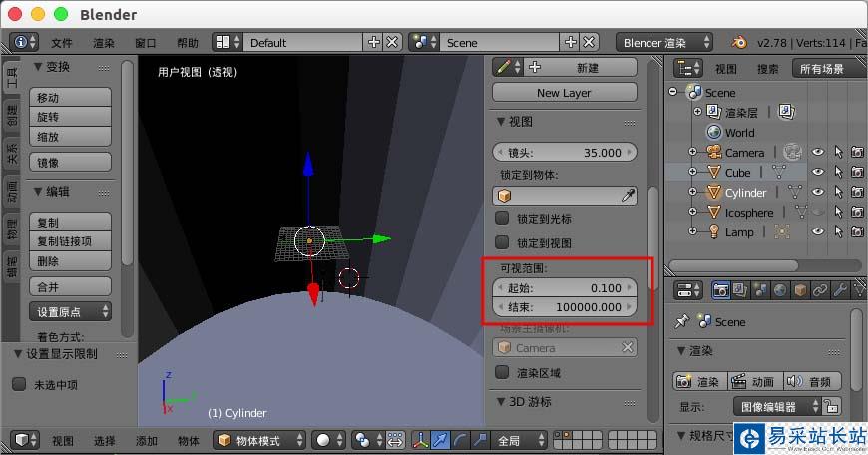Expand the 渲染层 node in Outliner
Screen dimensions: 868x455
pyautogui.click(x=697, y=112)
